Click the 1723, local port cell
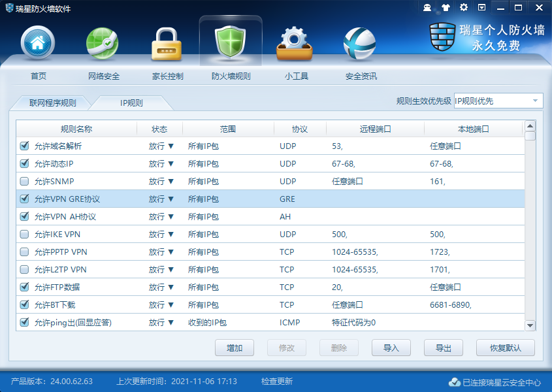 tap(440, 252)
